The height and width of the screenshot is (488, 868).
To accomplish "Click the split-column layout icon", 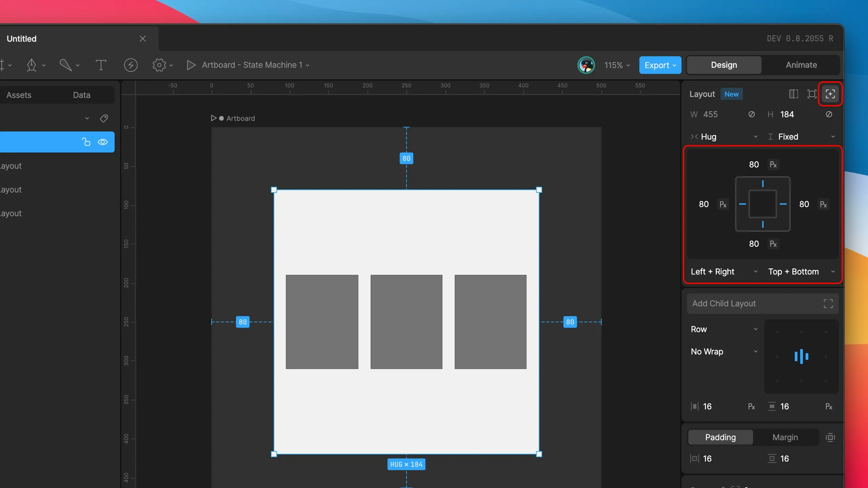I will (793, 94).
